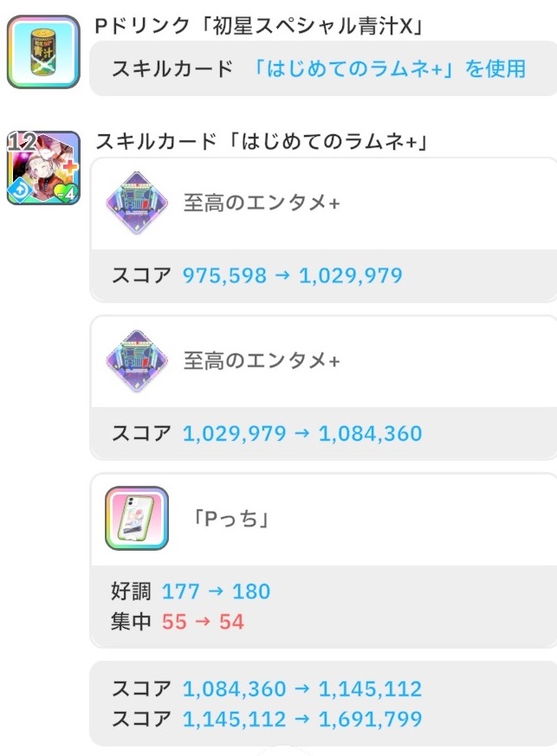Select the final score line ending 1,691,799
The width and height of the screenshot is (557, 756).
(x=267, y=719)
